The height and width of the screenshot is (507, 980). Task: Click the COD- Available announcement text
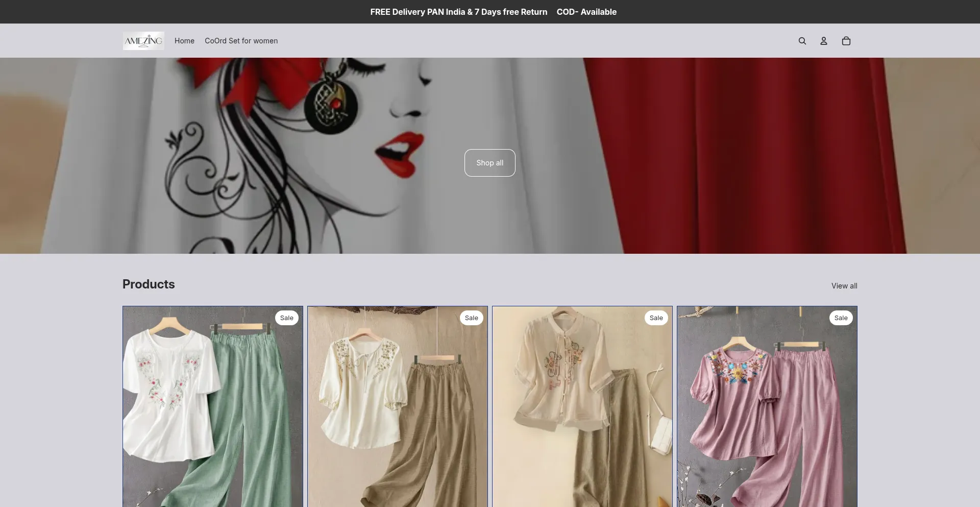pyautogui.click(x=586, y=12)
